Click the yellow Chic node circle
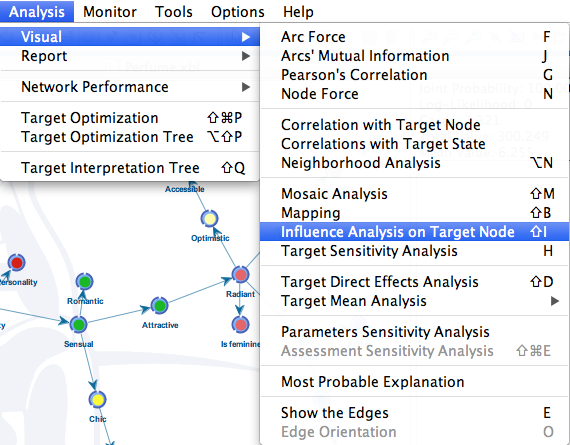Viewport: 570px width, 445px height. 97,400
